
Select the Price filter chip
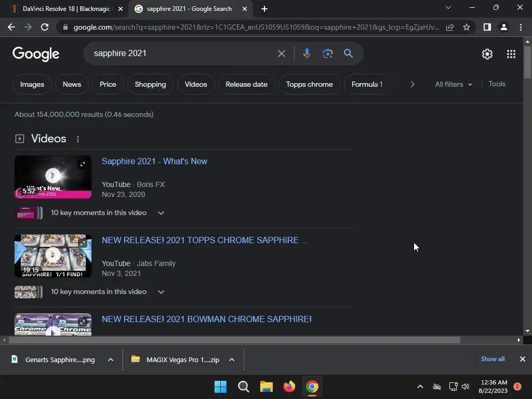tap(108, 84)
